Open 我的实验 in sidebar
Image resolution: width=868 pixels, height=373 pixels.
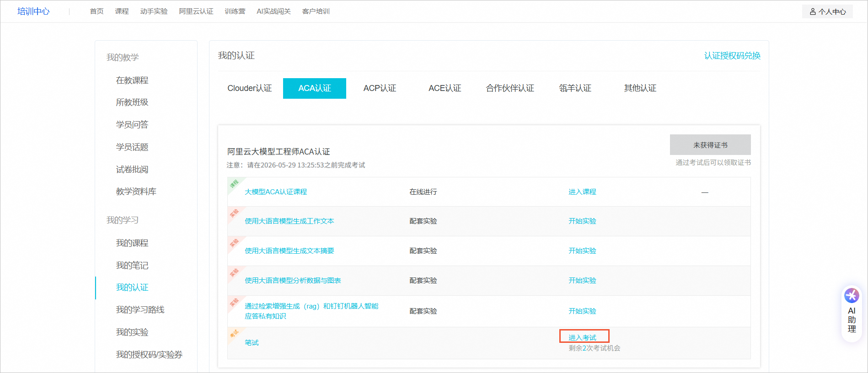[x=132, y=332]
